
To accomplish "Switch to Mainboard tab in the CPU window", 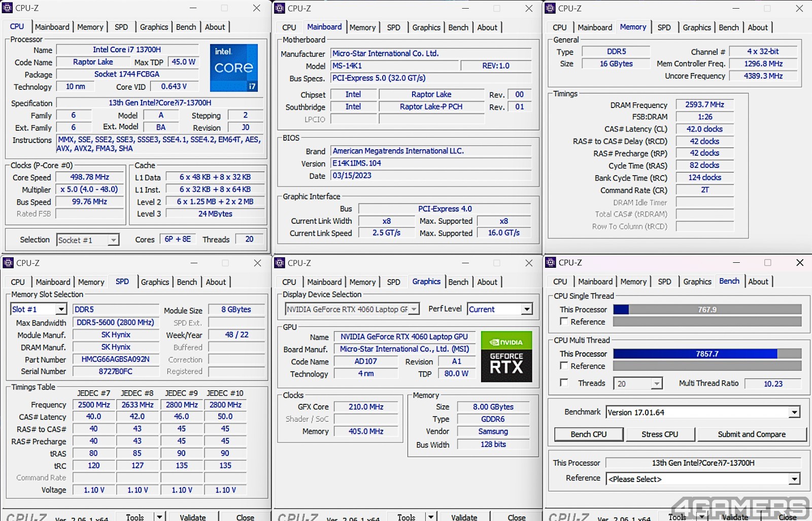I will coord(52,27).
